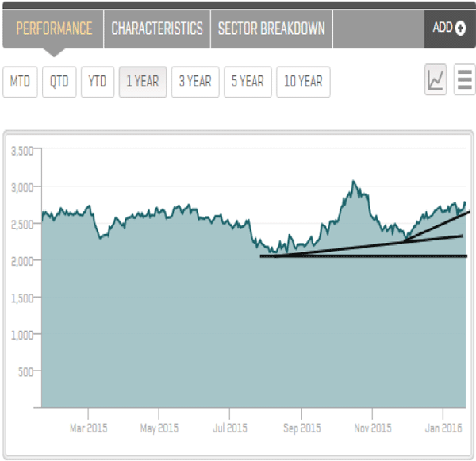Switch to the Characteristics tab
476x461 pixels.
coord(157,29)
